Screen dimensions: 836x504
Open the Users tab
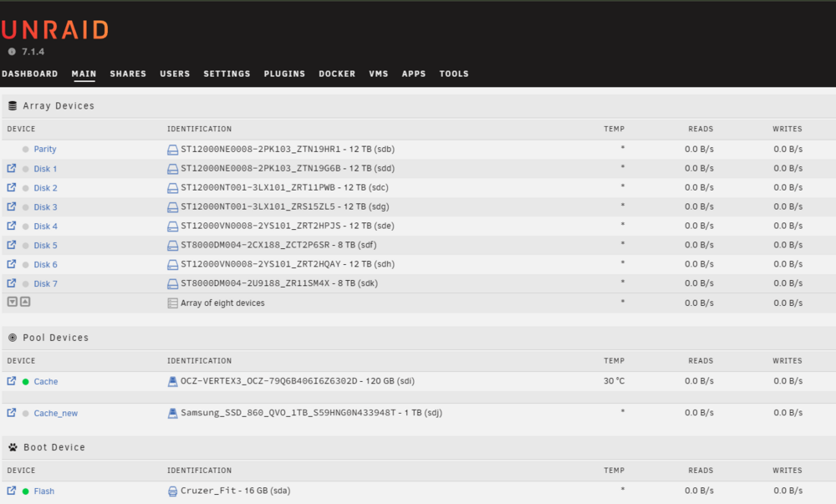pyautogui.click(x=175, y=74)
